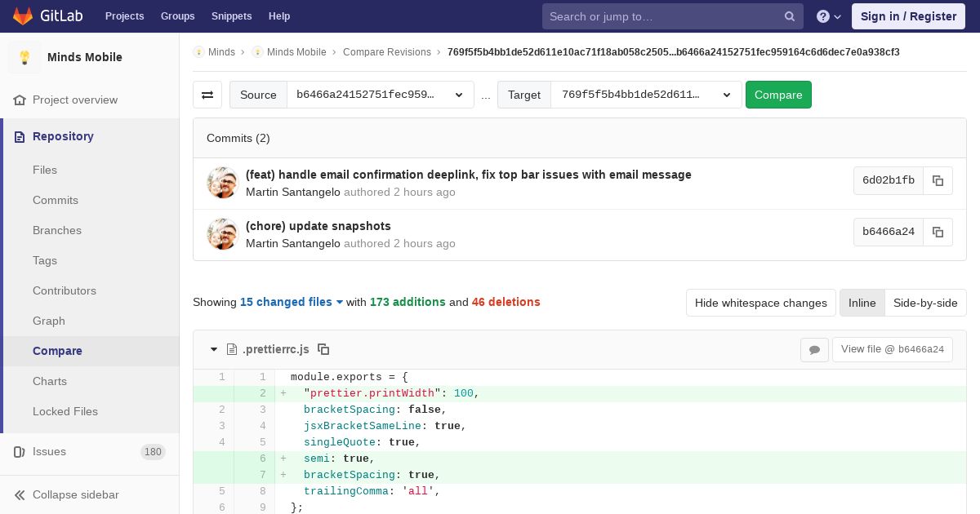The height and width of the screenshot is (514, 980).
Task: Collapse the .prettierrc.js diff
Action: pyautogui.click(x=214, y=349)
